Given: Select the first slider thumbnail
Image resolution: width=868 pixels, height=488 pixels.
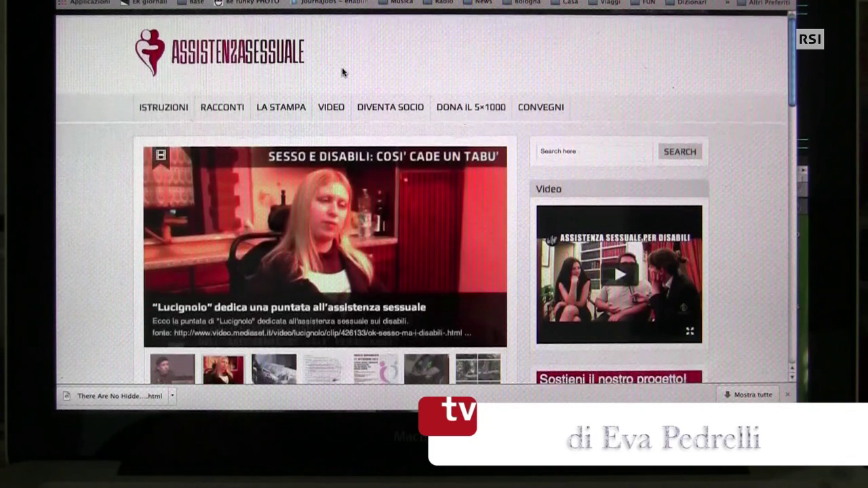Looking at the screenshot, I should click(x=172, y=369).
